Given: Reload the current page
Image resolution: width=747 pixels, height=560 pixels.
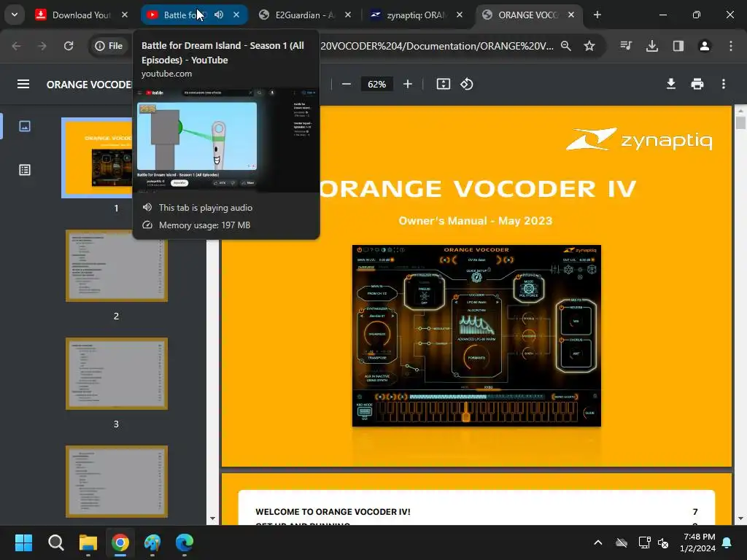Looking at the screenshot, I should pos(69,46).
